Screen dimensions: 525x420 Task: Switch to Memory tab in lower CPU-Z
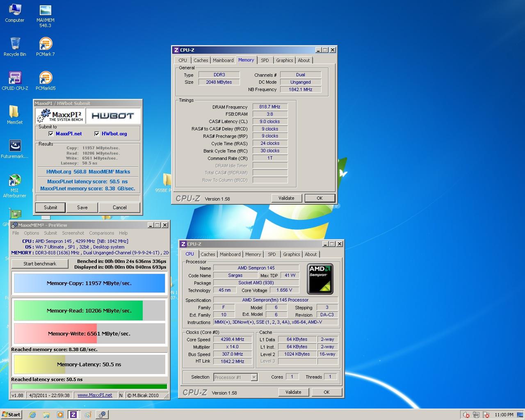pyautogui.click(x=253, y=254)
